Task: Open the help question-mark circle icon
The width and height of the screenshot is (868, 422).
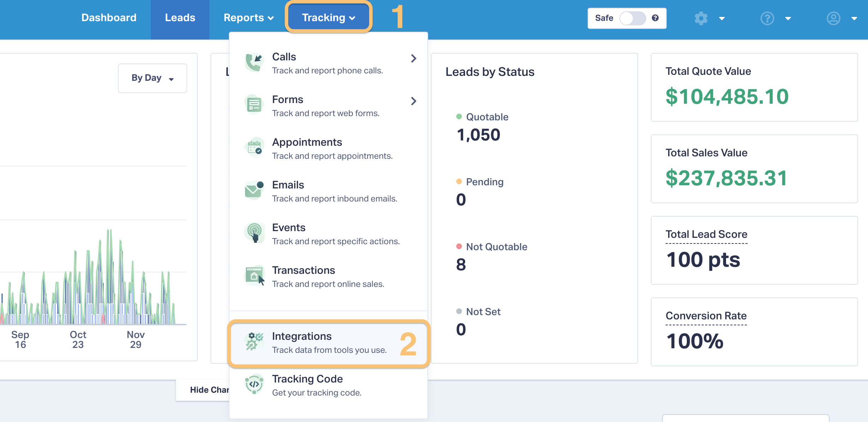Action: (x=767, y=18)
